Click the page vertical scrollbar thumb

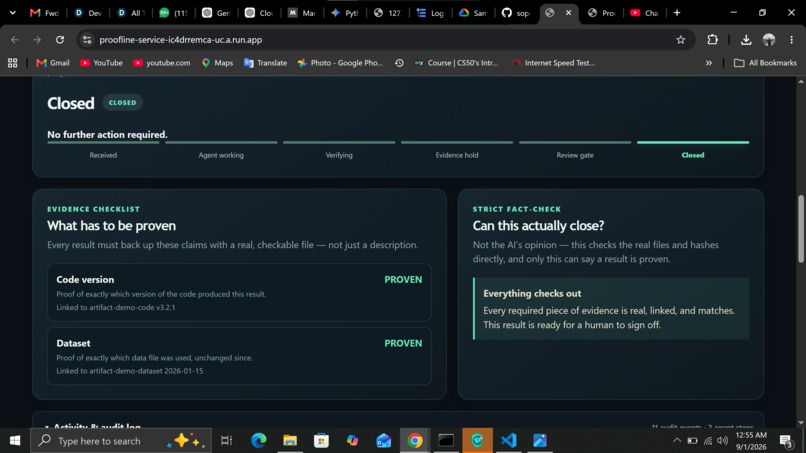800,229
